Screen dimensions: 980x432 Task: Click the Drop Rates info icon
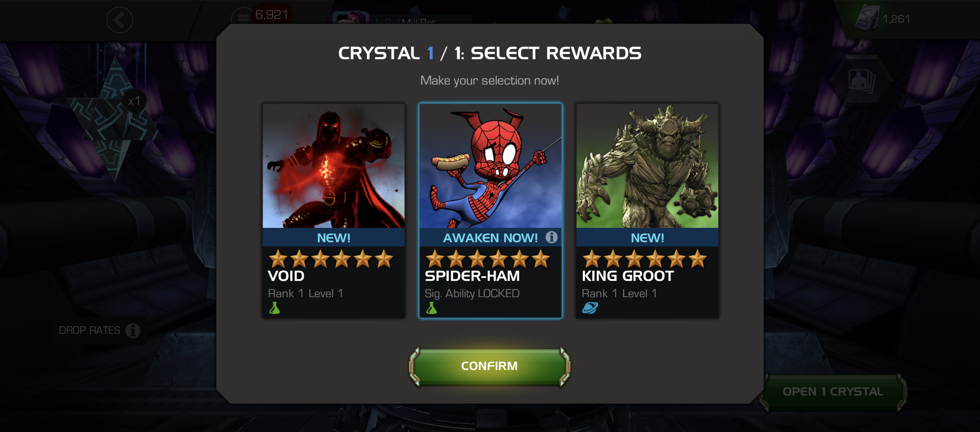click(133, 330)
